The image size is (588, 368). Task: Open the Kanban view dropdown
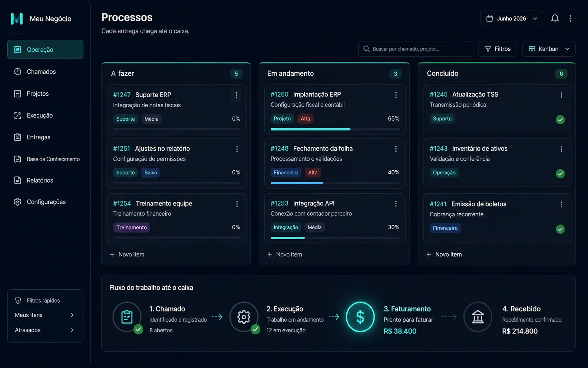coord(549,49)
